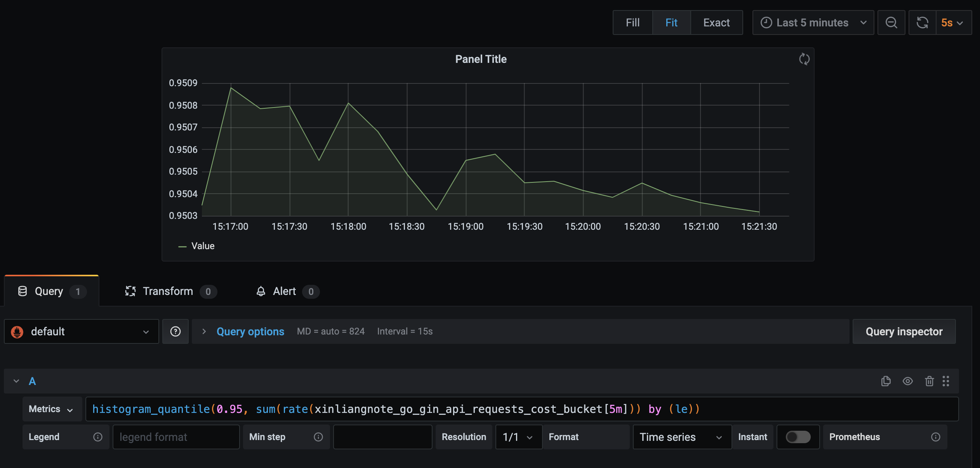Open the data source help icon
Image resolution: width=980 pixels, height=468 pixels.
tap(175, 331)
